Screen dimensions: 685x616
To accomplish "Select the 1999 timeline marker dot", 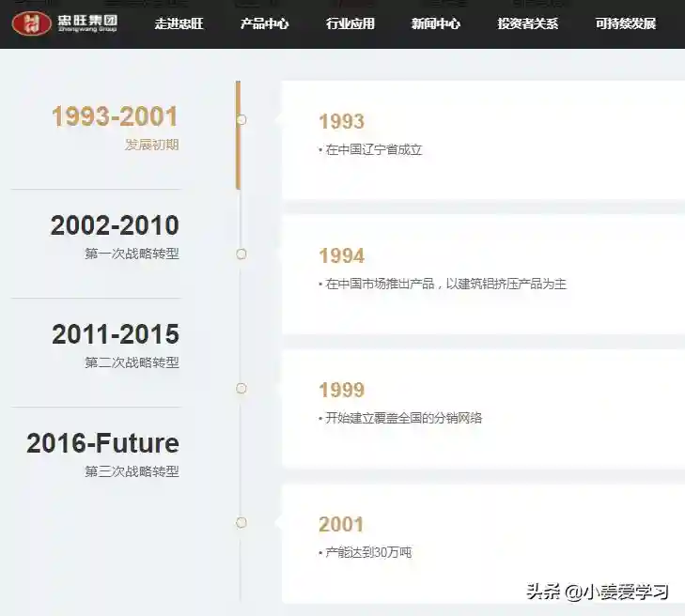I will (241, 389).
